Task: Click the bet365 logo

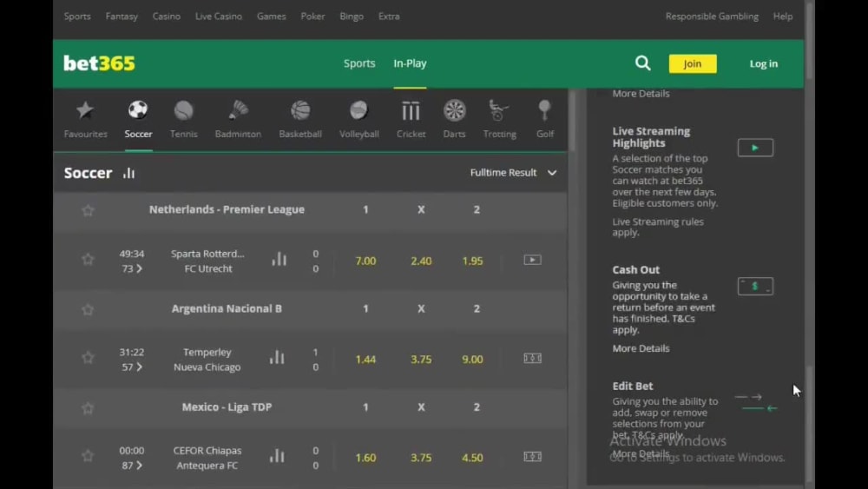Action: (99, 63)
